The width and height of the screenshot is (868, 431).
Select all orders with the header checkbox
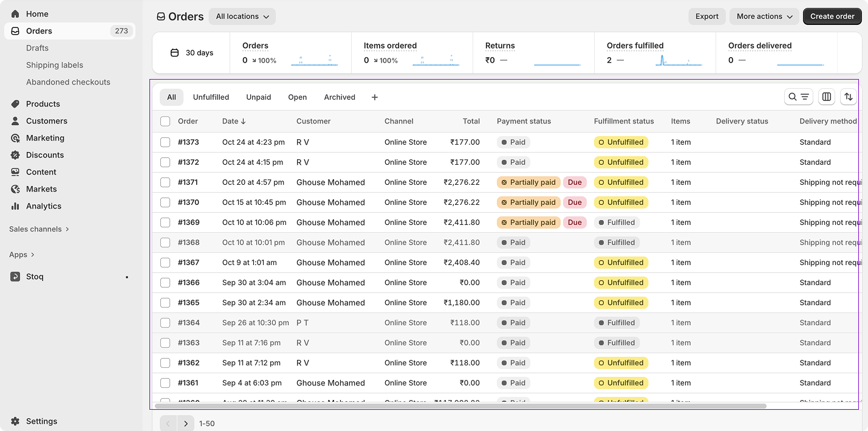(165, 121)
